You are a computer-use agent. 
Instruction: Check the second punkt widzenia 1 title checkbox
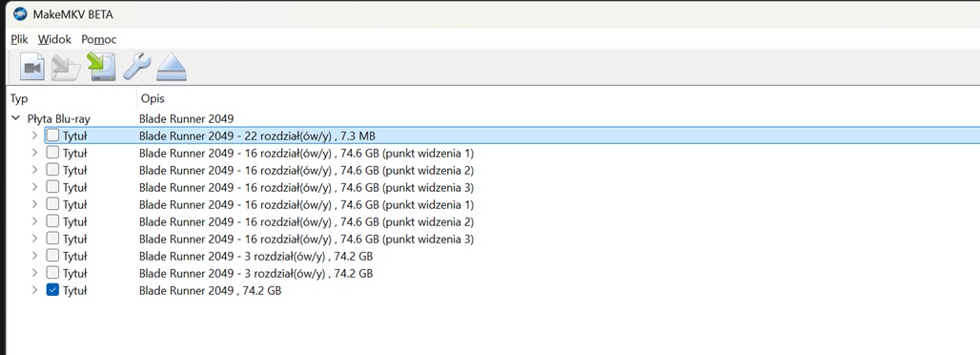(53, 204)
